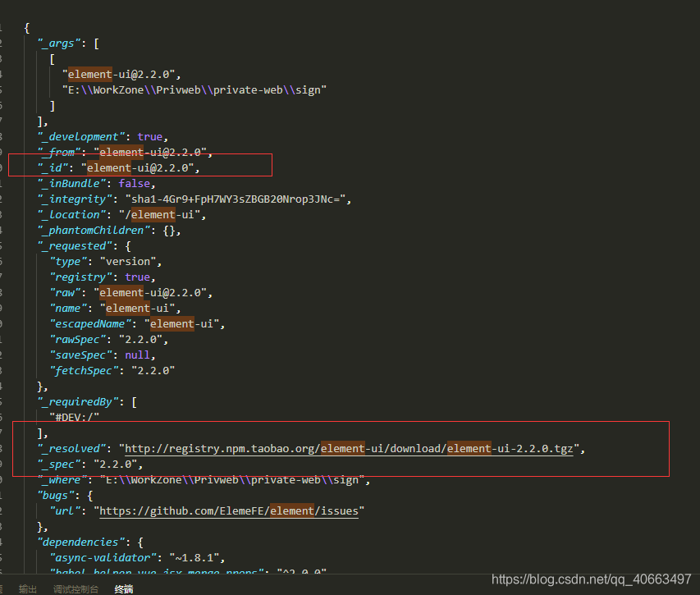Open the 终端 (Terminal) panel tab
700x595 pixels.
124,589
